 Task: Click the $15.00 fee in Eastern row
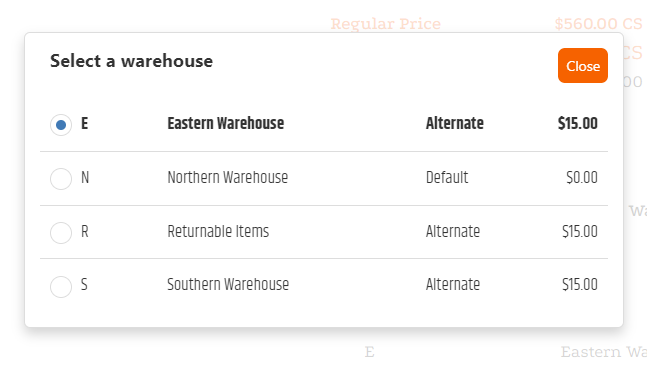578,123
